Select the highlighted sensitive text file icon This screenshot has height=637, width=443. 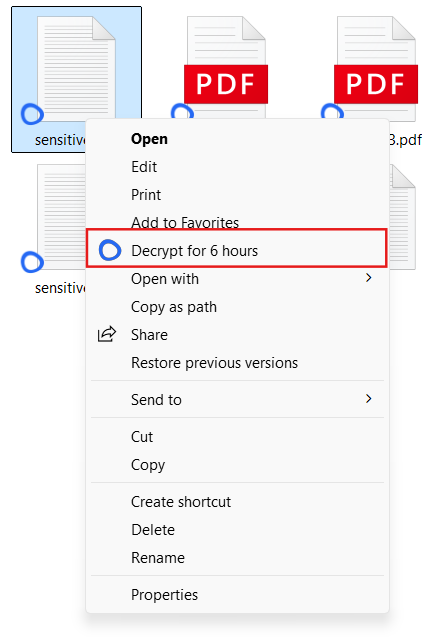point(76,67)
